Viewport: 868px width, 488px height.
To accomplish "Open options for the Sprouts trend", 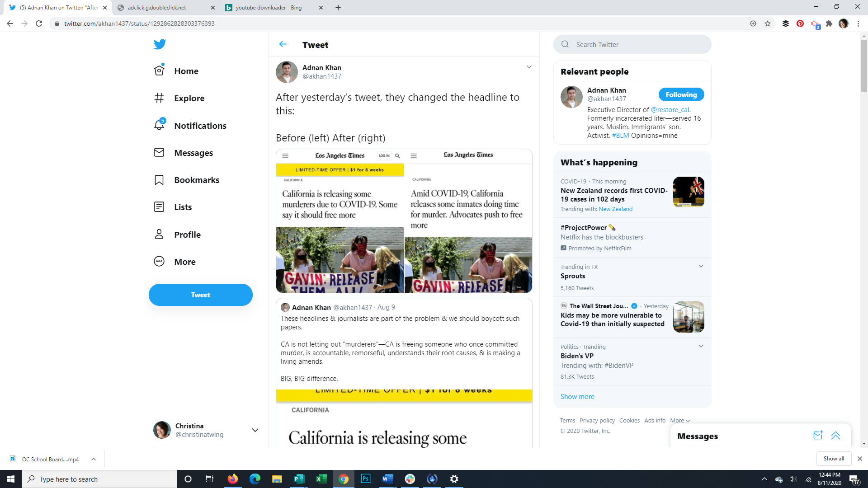I will tap(701, 266).
